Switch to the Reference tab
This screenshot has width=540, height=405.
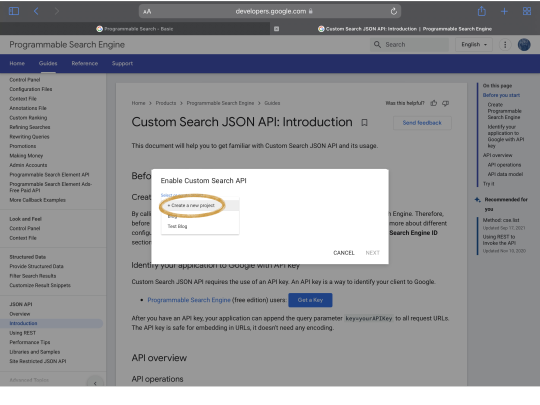pyautogui.click(x=85, y=63)
